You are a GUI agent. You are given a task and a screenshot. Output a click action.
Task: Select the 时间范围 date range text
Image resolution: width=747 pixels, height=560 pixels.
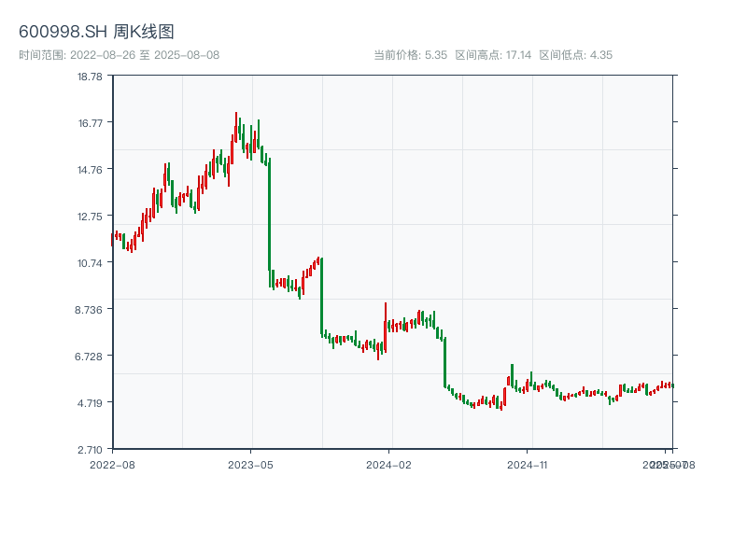(x=119, y=55)
